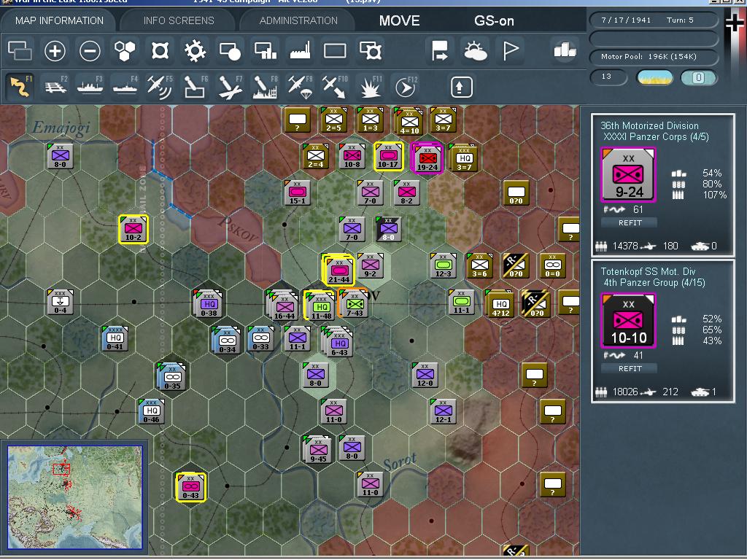Screen dimensions: 747x560
Task: Open the MAP INFORMATION tab
Action: pos(59,20)
